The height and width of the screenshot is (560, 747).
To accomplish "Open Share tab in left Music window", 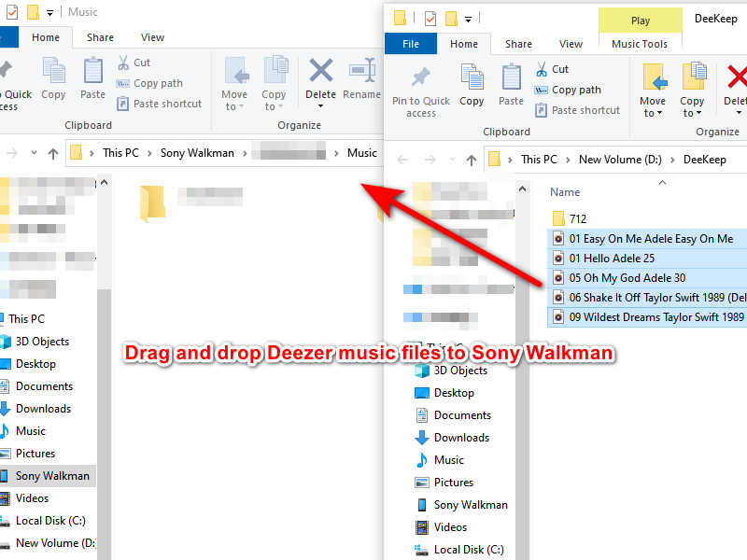I will point(100,37).
